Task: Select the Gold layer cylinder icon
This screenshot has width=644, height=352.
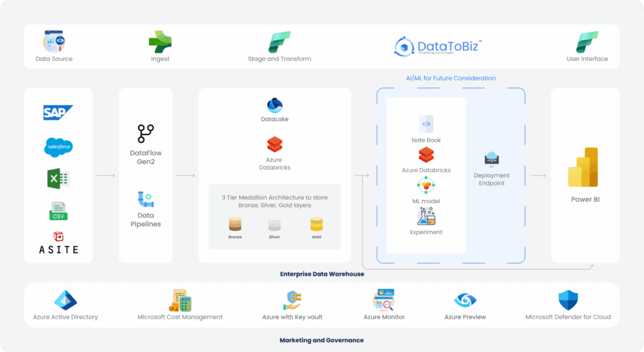Action: [x=316, y=224]
